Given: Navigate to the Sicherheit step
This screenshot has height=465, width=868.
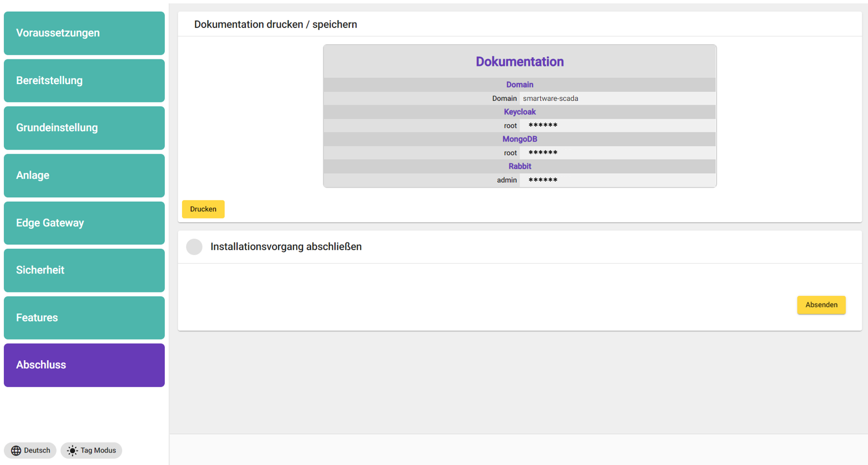Looking at the screenshot, I should click(x=84, y=270).
